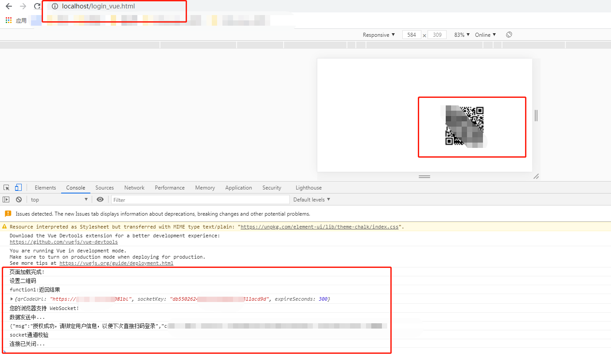Screen dimensions: 611x364
Task: Click the browser forward arrow
Action: coord(23,6)
